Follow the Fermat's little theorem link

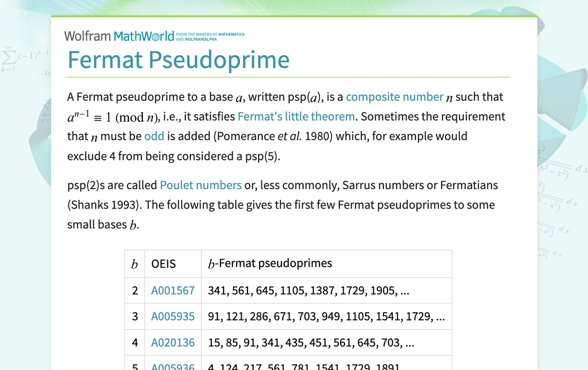coord(296,117)
